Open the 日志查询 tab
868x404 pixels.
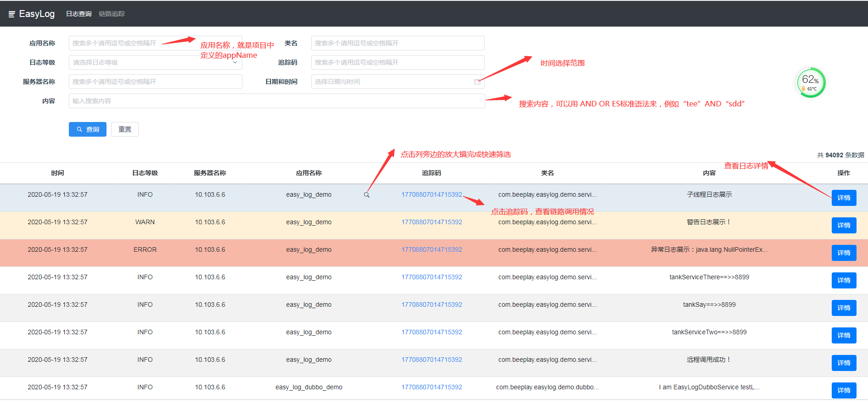[x=78, y=14]
